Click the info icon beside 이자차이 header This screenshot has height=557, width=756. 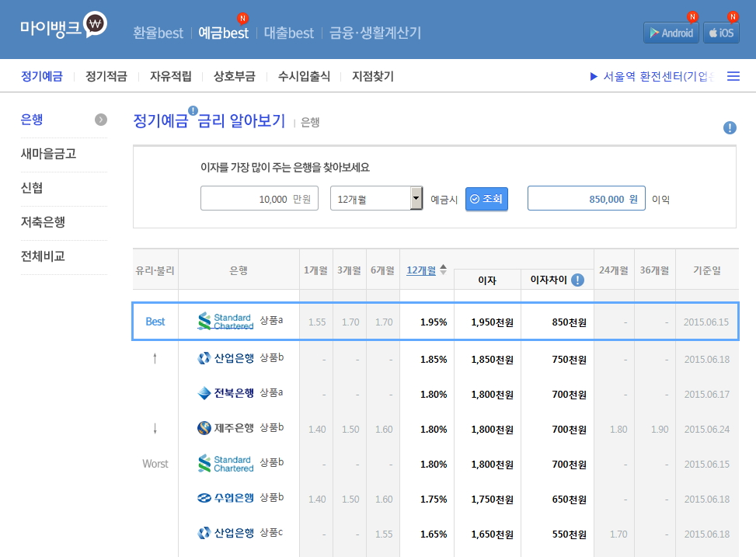click(577, 280)
